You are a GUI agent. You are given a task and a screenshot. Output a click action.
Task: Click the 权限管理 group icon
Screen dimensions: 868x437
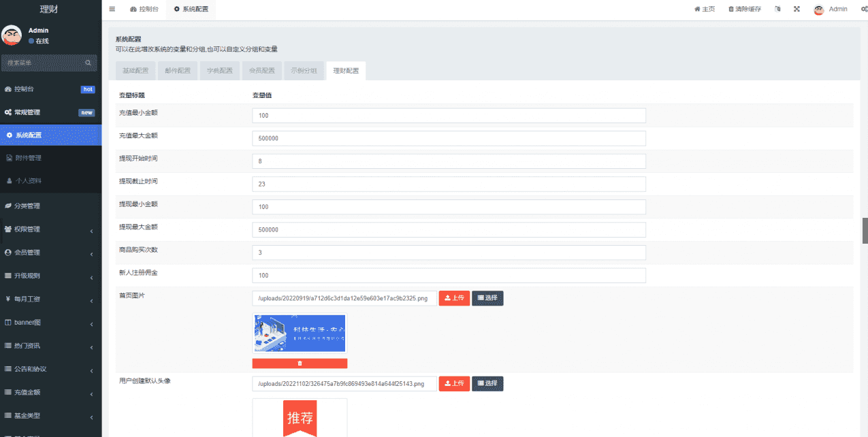click(8, 229)
